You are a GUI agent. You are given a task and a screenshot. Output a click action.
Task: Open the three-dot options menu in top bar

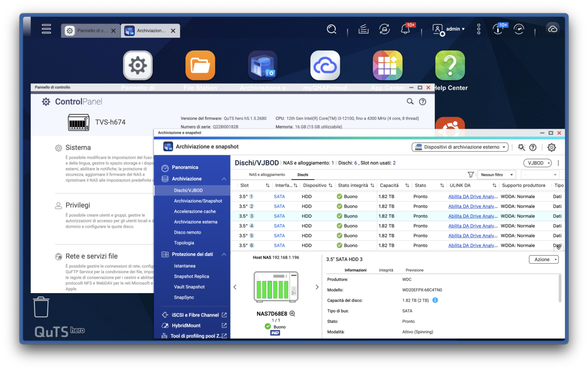point(479,29)
